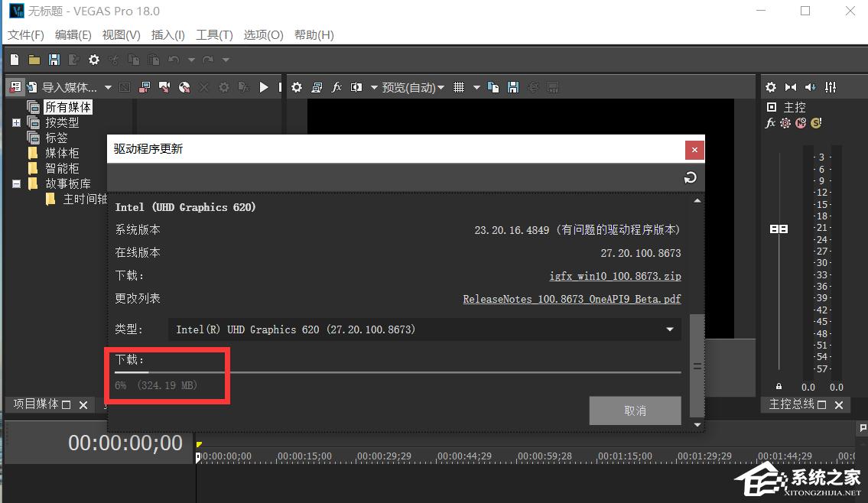Click the Save Project icon

pyautogui.click(x=54, y=59)
